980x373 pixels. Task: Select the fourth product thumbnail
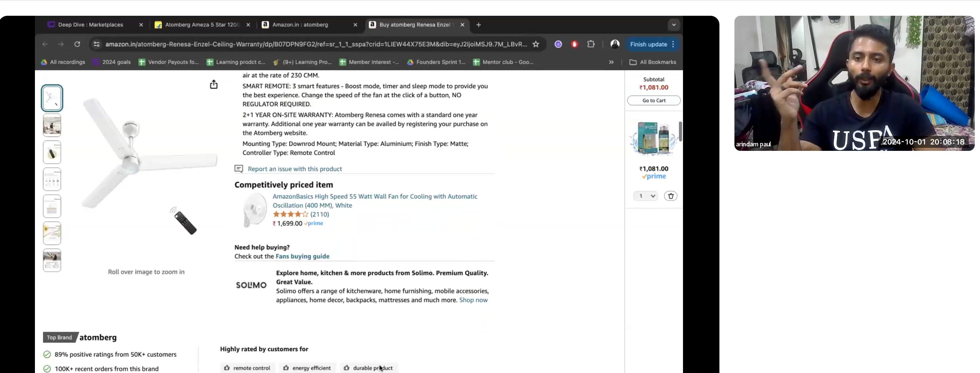point(52,179)
